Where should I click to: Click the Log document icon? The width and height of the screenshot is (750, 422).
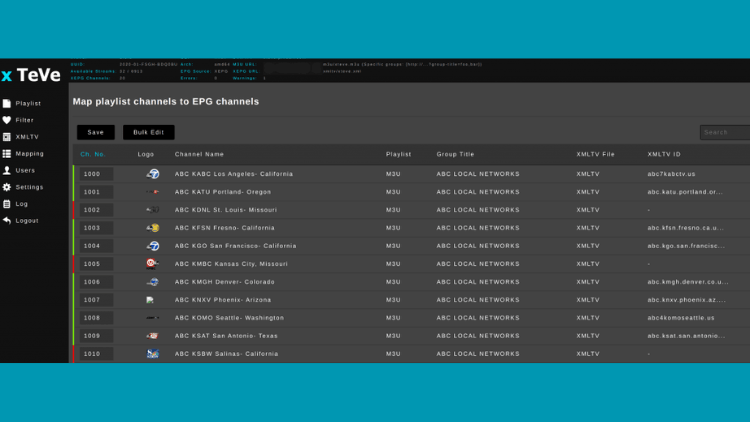coord(7,204)
